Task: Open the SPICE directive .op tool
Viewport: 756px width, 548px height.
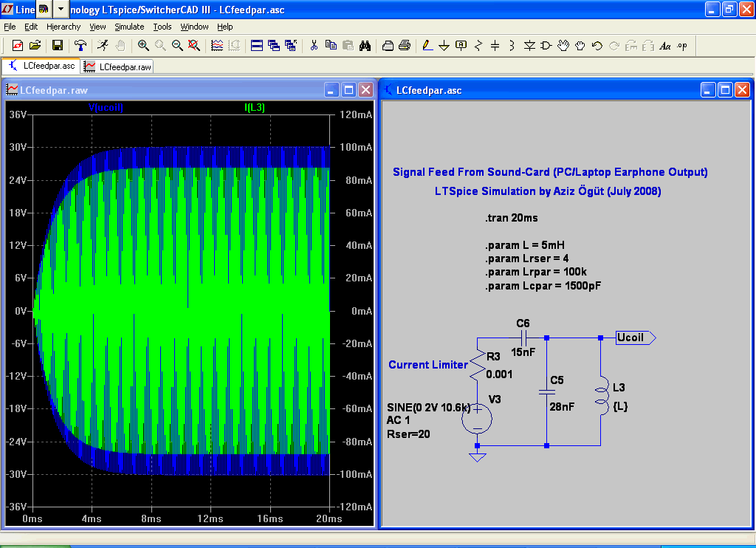Action: (x=681, y=46)
